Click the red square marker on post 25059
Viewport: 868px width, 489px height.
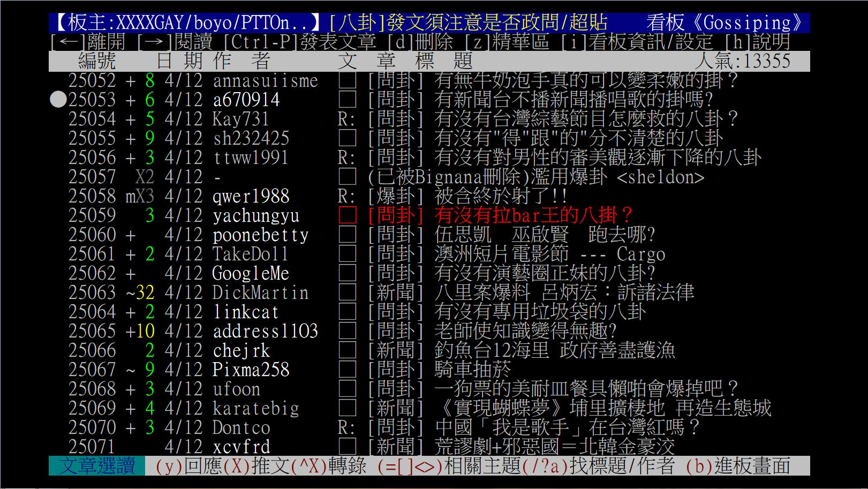tap(347, 215)
